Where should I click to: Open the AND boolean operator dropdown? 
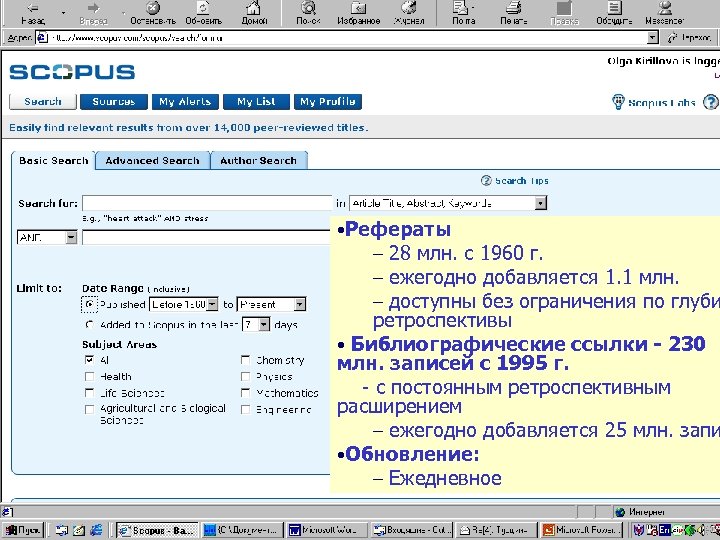(x=47, y=237)
